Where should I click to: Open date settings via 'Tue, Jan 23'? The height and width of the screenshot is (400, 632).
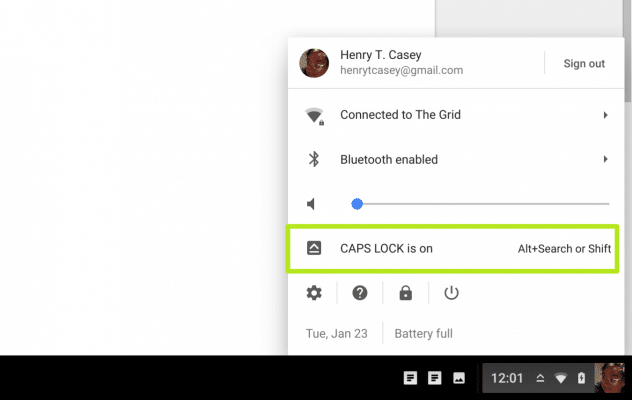pyautogui.click(x=337, y=333)
